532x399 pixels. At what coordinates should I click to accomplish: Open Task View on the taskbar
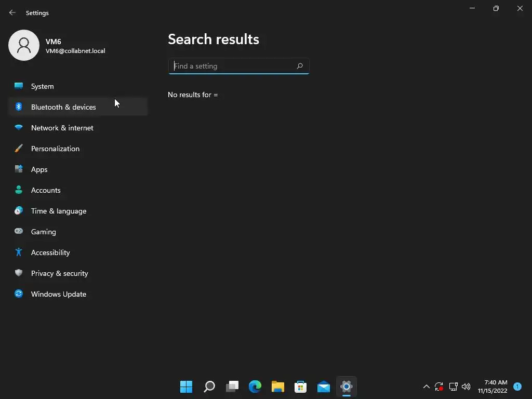pos(232,387)
